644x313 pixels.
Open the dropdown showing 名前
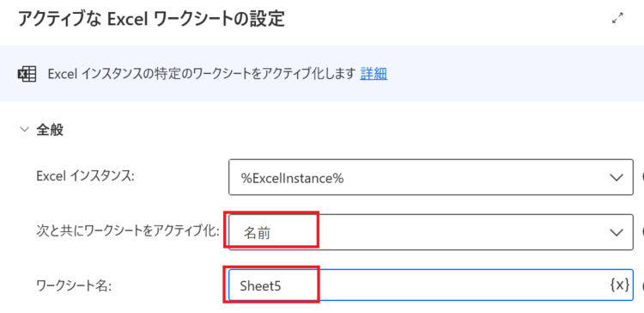pos(431,232)
